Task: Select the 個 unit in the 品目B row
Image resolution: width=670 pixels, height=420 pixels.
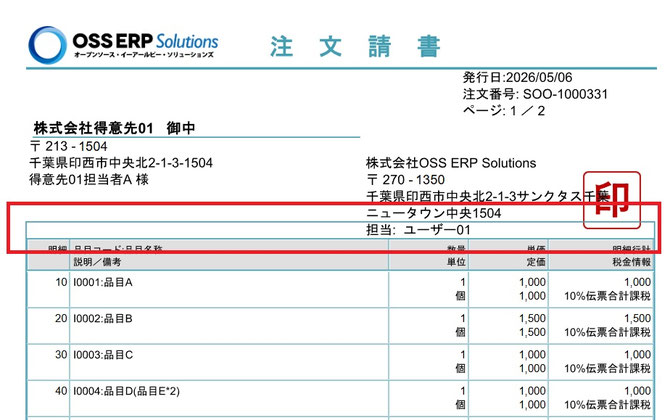Action: (460, 332)
